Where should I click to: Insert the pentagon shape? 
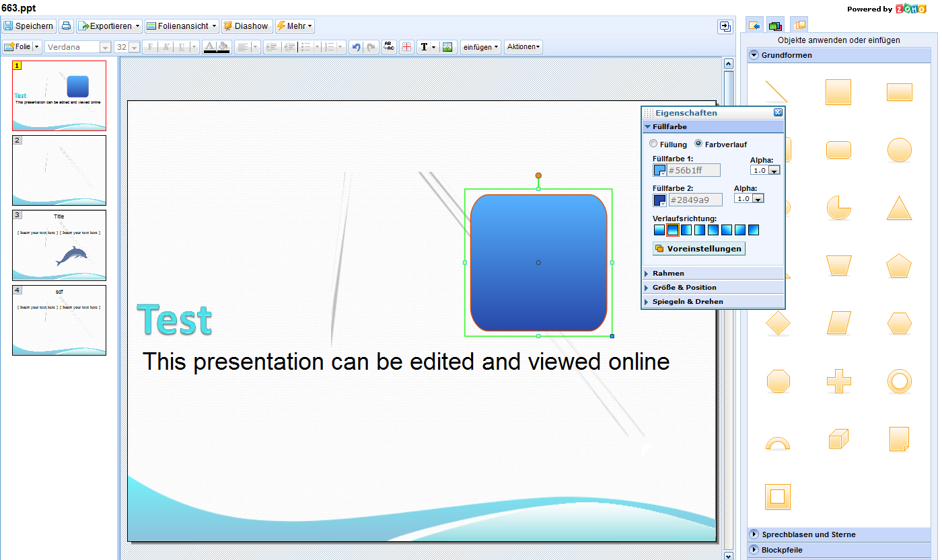click(x=900, y=266)
